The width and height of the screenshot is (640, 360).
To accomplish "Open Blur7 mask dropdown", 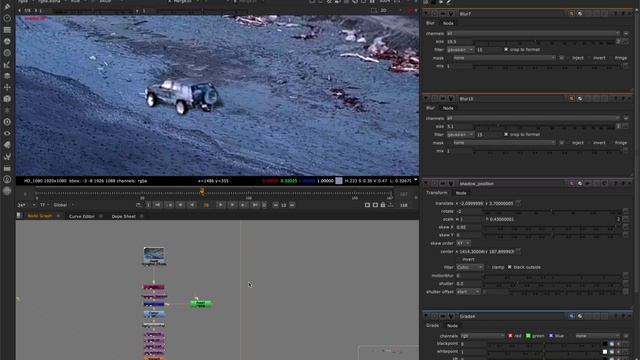I will pos(504,58).
